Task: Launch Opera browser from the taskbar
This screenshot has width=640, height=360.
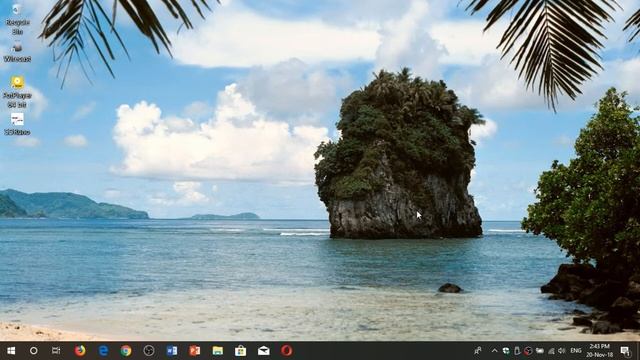Action: 287,351
